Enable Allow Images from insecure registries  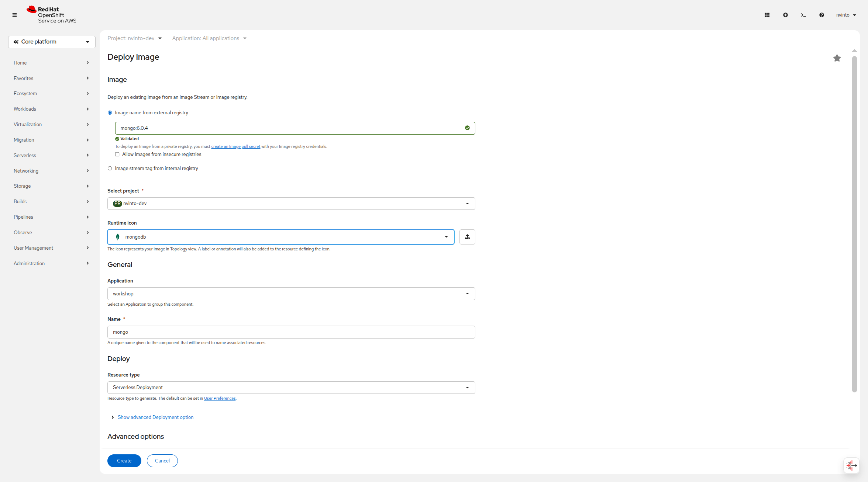[117, 155]
